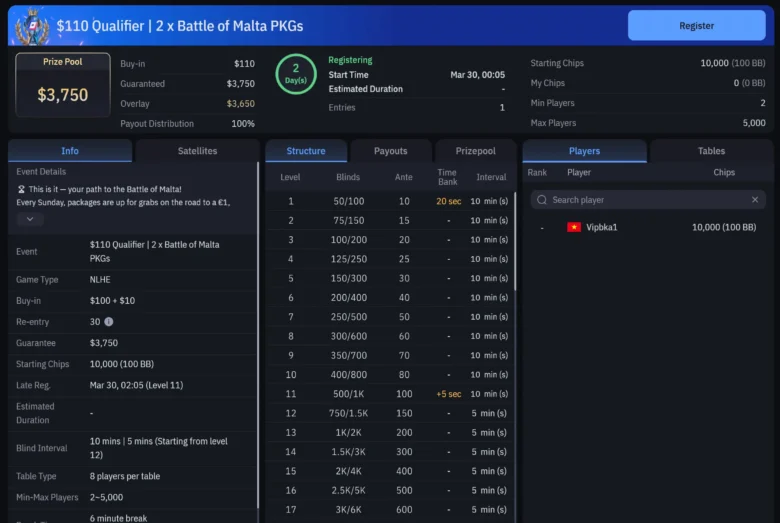Image resolution: width=780 pixels, height=523 pixels.
Task: Click Vipbka1 chips 10,000 (100 BB)
Action: (x=724, y=227)
